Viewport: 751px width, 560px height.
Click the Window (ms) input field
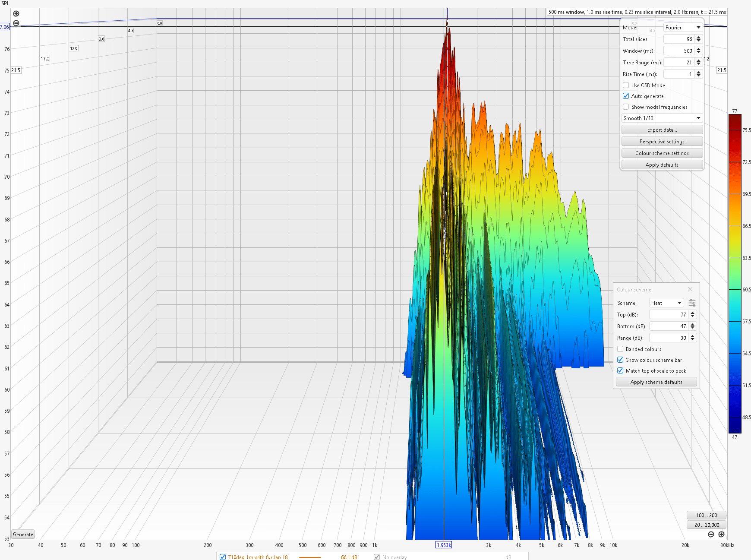coord(679,51)
